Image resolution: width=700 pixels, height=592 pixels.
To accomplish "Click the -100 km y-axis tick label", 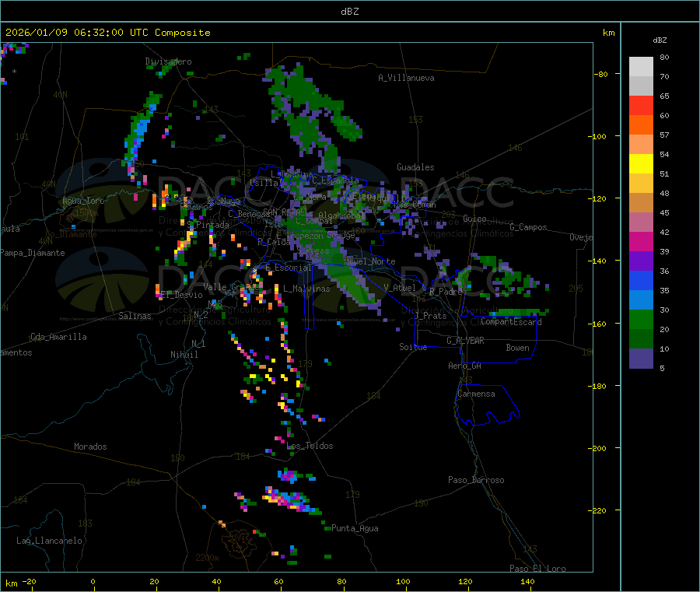I will click(598, 136).
